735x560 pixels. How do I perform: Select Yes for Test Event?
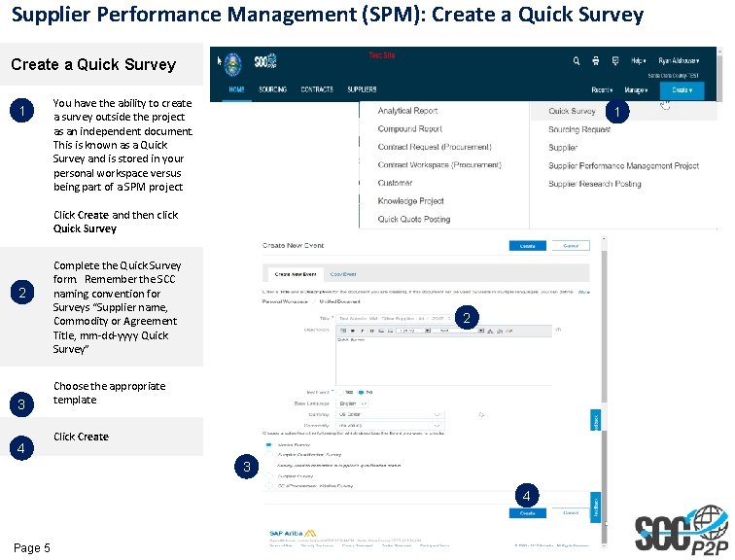click(341, 392)
